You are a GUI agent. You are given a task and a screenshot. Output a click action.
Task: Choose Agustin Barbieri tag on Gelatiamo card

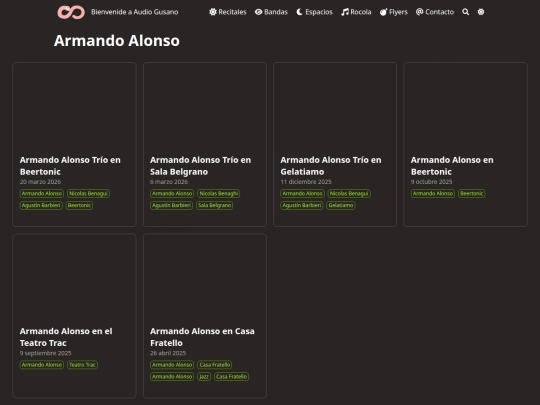(x=302, y=205)
